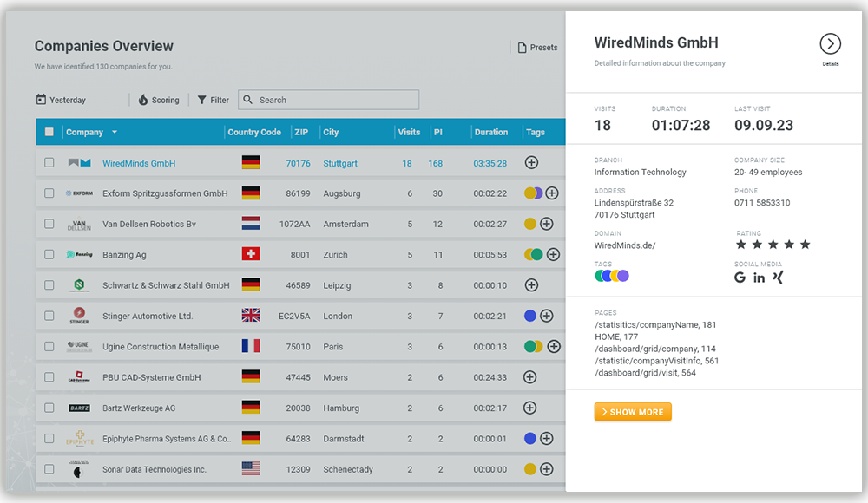Click the tag color dots in the details panel

click(x=612, y=276)
